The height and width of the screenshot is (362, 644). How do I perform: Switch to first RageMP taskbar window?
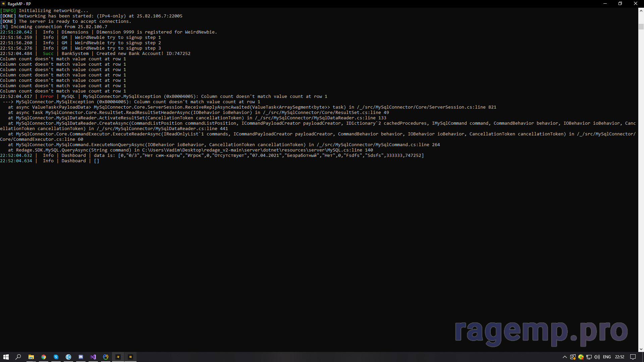click(118, 357)
